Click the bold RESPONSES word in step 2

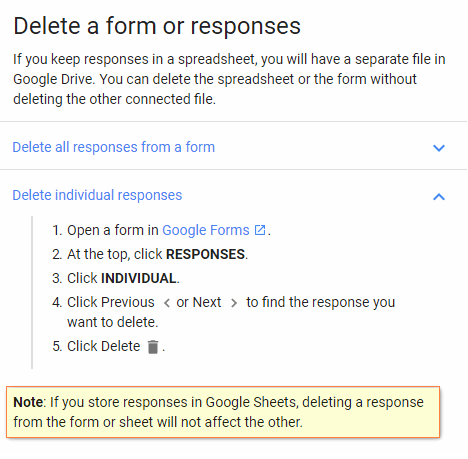coord(205,254)
